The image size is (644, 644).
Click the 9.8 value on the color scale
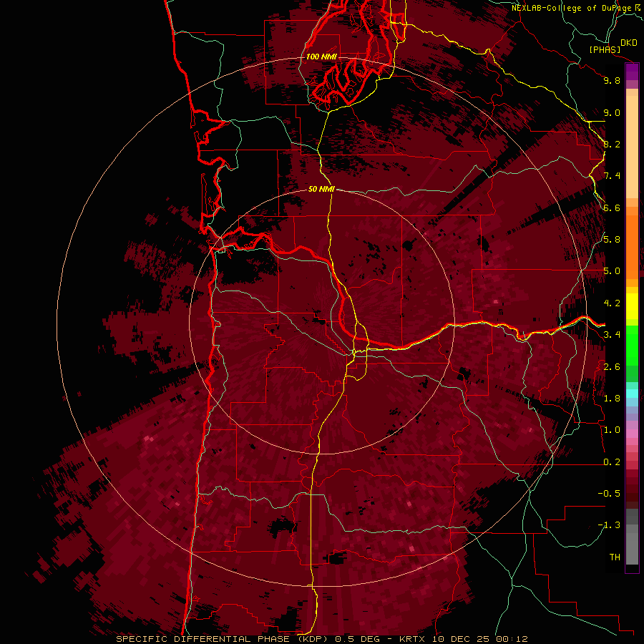(x=612, y=80)
